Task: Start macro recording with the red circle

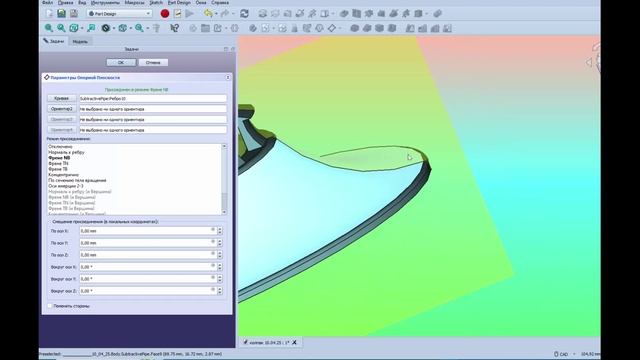Action: pyautogui.click(x=165, y=14)
